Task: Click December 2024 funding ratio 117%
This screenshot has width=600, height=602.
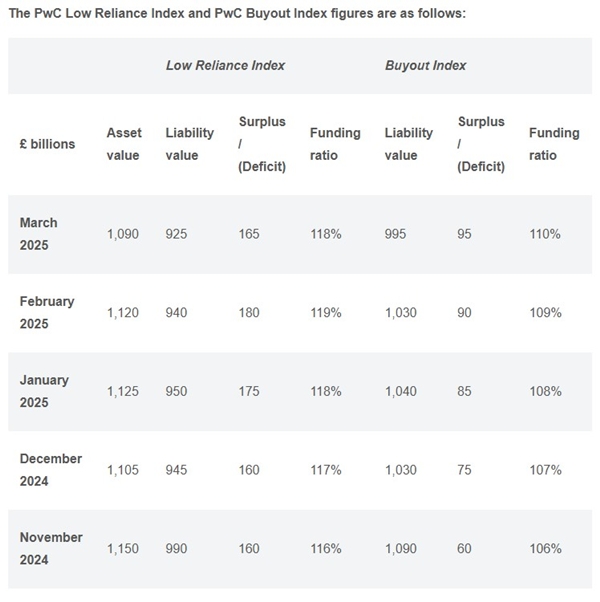Action: pyautogui.click(x=325, y=470)
